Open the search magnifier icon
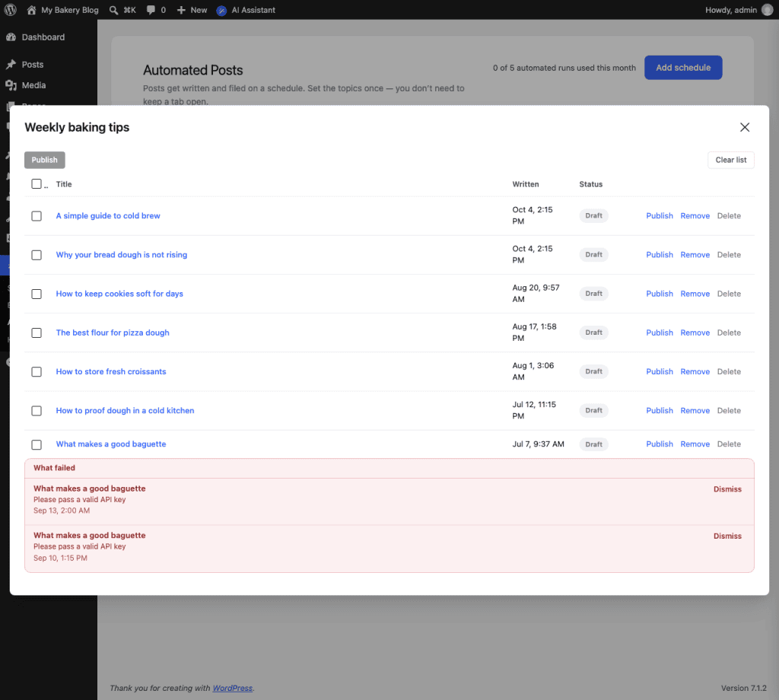The image size is (779, 700). [114, 10]
